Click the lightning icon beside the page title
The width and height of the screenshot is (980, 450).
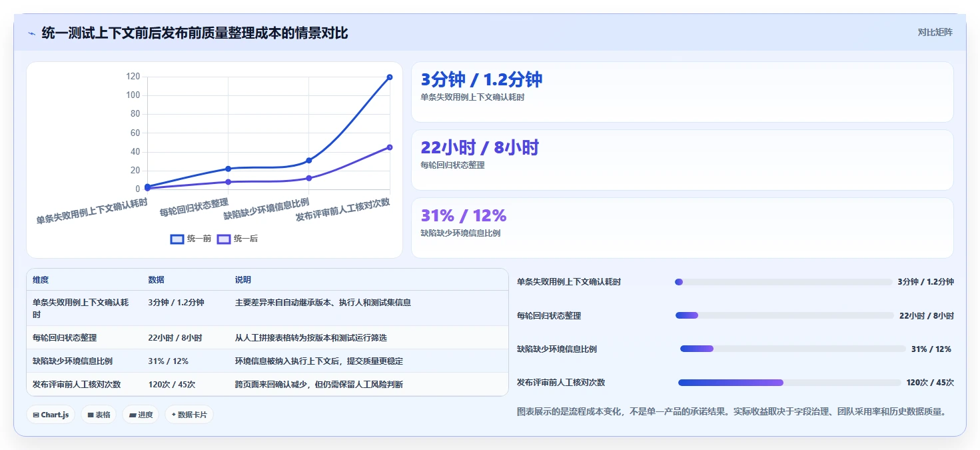(x=32, y=33)
